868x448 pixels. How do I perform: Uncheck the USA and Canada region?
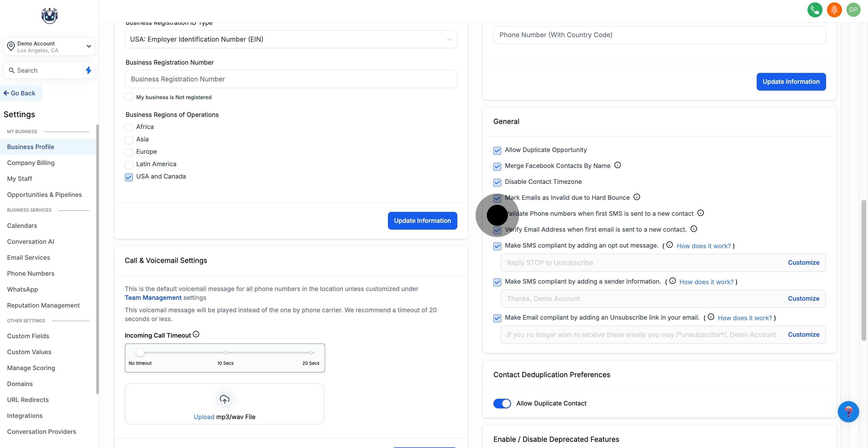(129, 177)
